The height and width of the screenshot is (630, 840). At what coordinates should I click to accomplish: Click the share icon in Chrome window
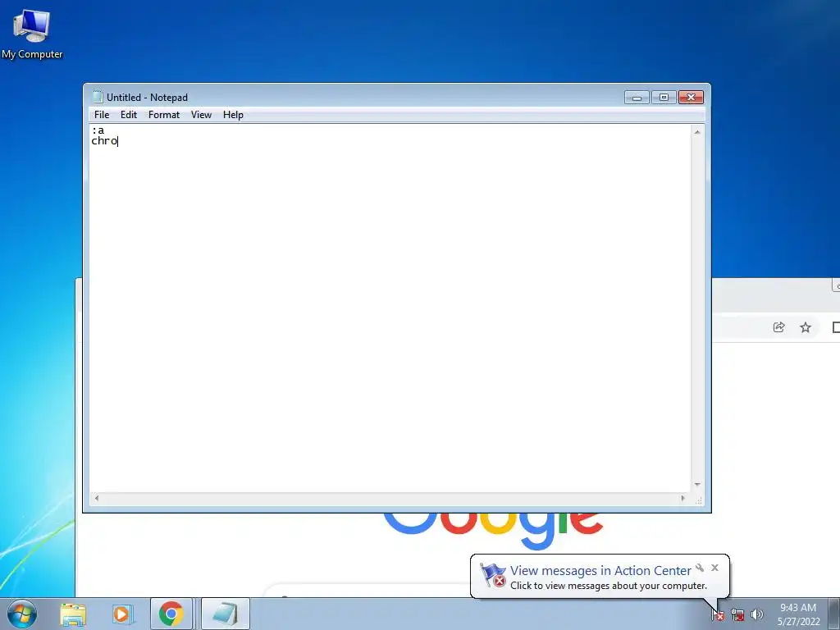(779, 327)
